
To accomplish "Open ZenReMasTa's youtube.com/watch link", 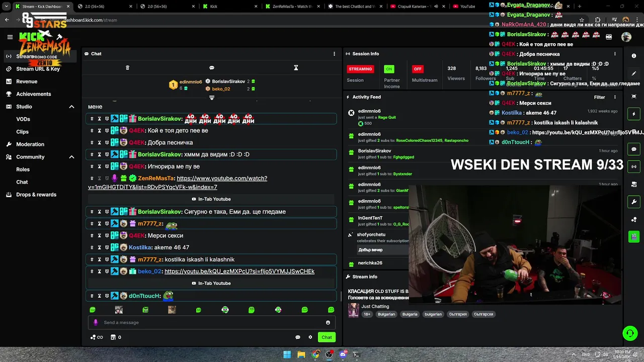I will (178, 183).
